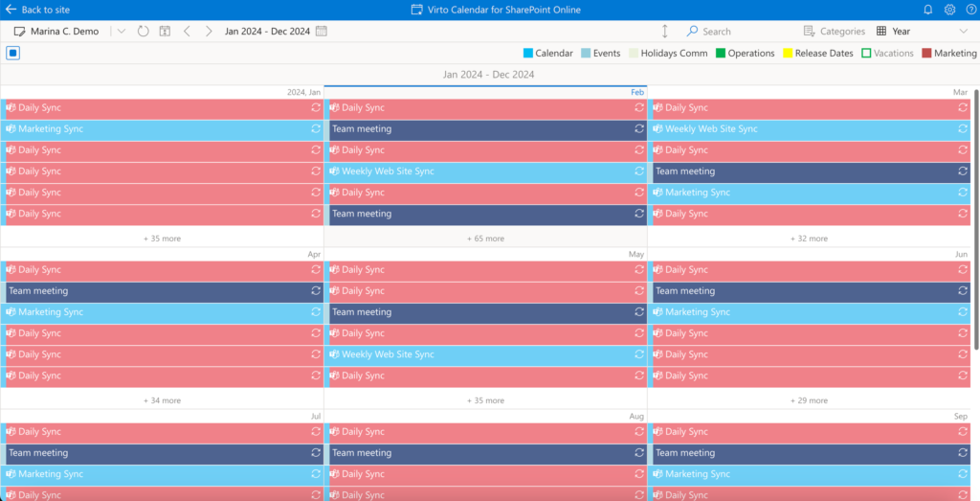Open the Apr month header
The width and height of the screenshot is (980, 501).
[314, 254]
